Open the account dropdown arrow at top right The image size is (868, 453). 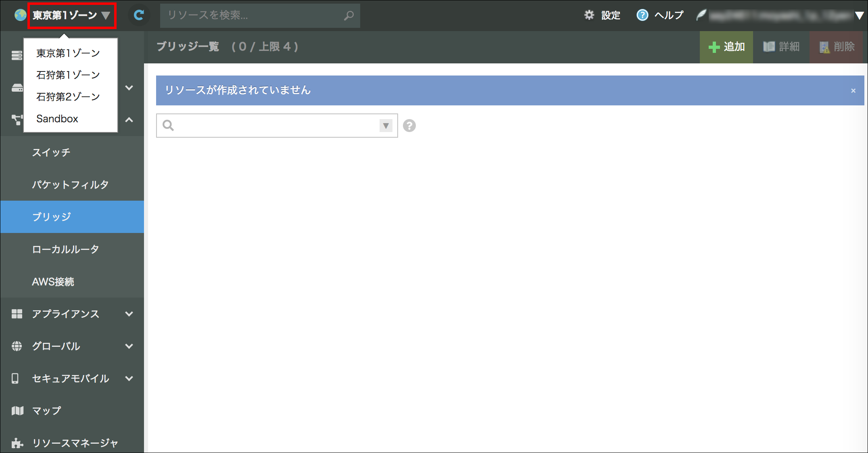[859, 16]
